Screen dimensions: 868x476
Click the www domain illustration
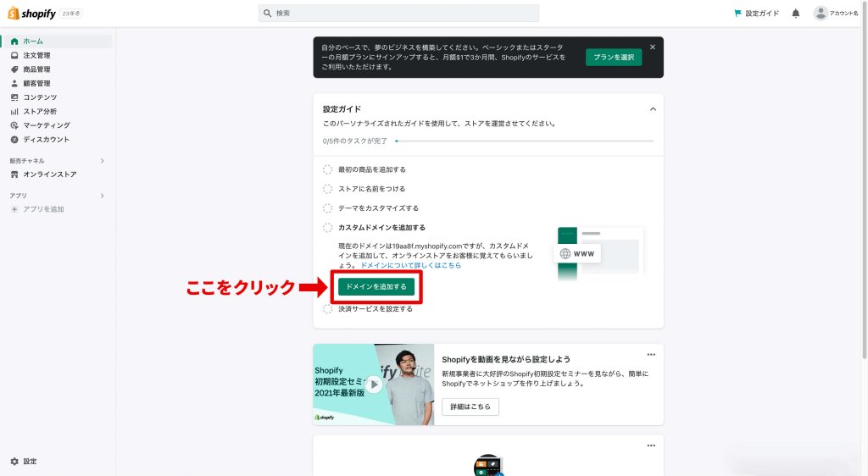tap(600, 252)
